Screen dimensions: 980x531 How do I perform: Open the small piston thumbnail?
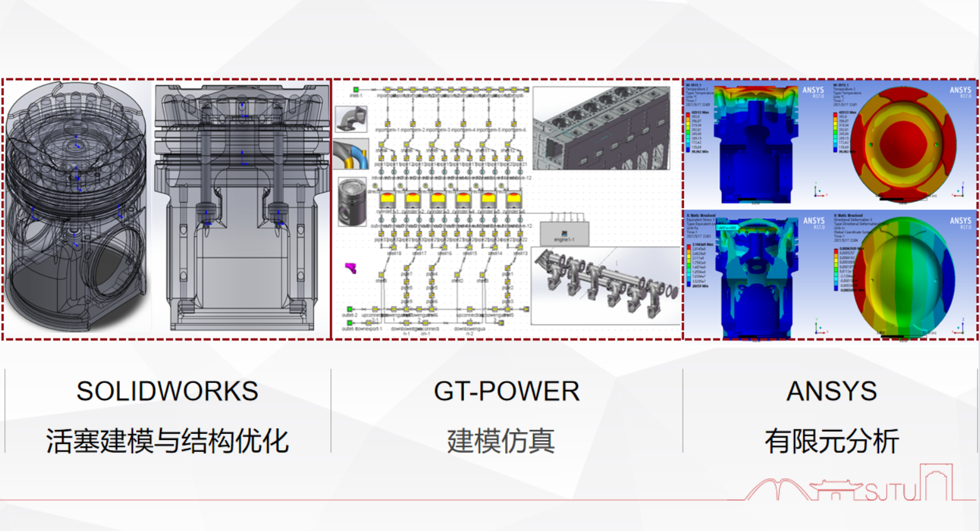[x=352, y=201]
